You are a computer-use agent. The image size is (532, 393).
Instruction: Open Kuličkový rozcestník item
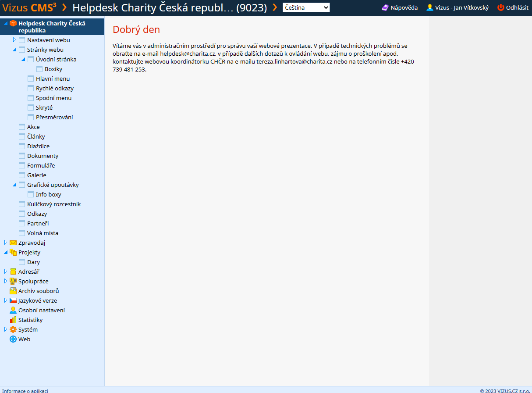(54, 204)
